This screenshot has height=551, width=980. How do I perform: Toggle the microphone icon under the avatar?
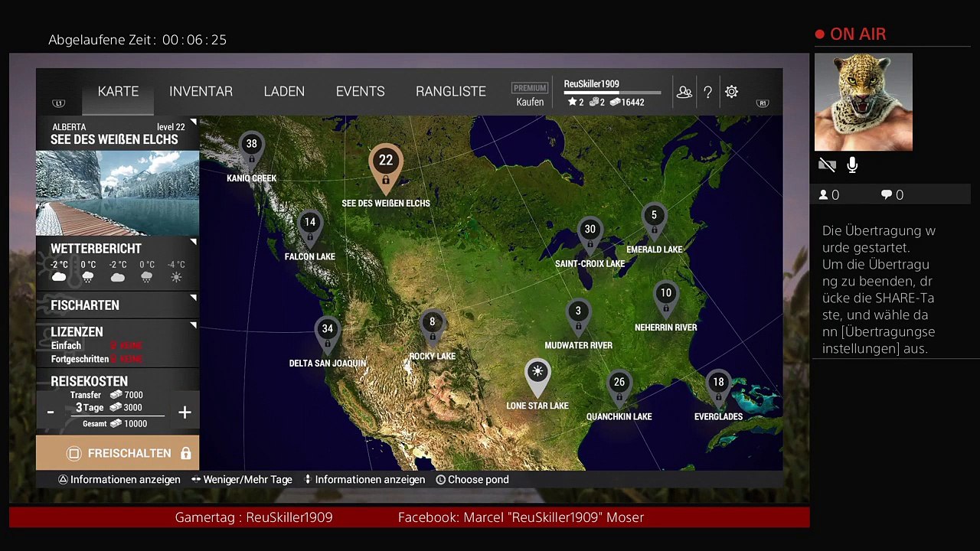852,165
